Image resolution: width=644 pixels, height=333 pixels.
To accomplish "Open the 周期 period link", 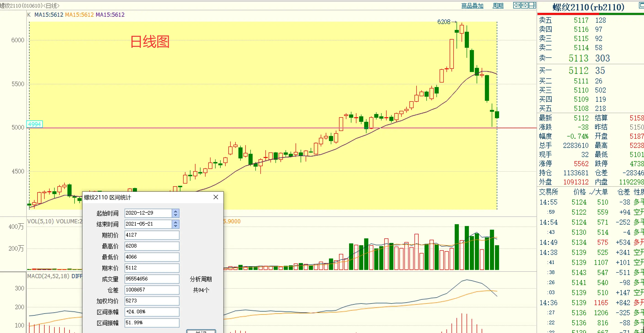I will point(498,6).
